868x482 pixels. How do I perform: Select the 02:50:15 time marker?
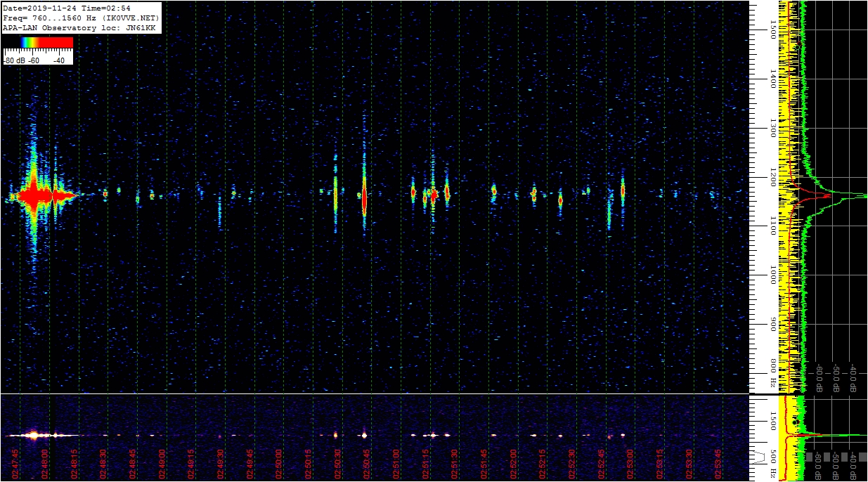[x=309, y=463]
